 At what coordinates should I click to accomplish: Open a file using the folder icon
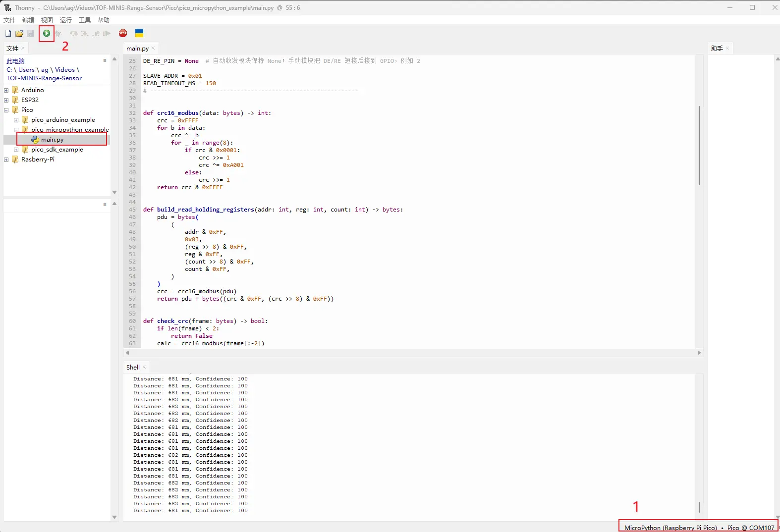(19, 33)
